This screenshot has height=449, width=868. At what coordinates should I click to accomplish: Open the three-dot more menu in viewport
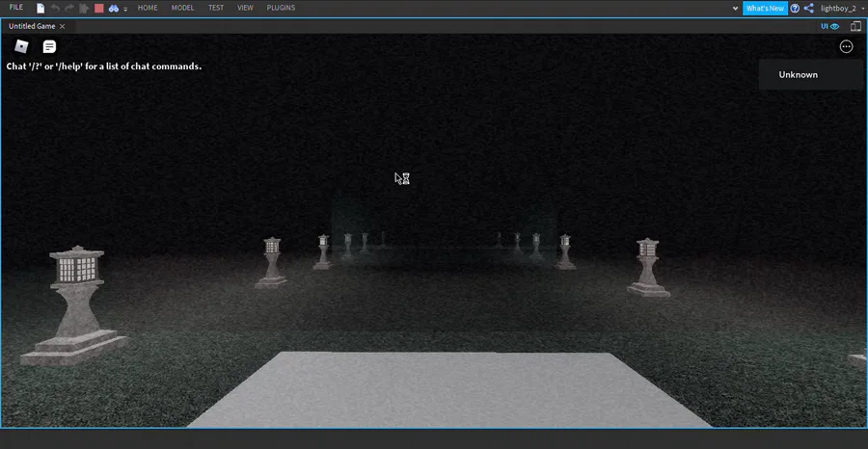847,47
